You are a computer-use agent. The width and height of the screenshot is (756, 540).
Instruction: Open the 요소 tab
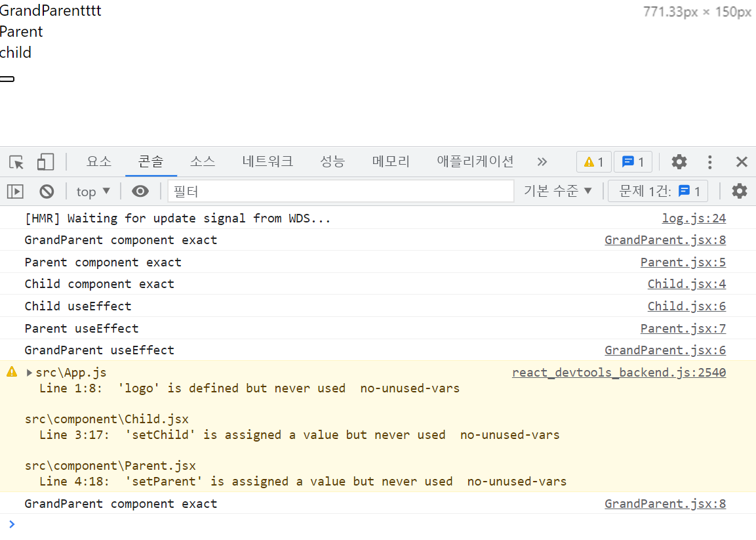point(99,161)
